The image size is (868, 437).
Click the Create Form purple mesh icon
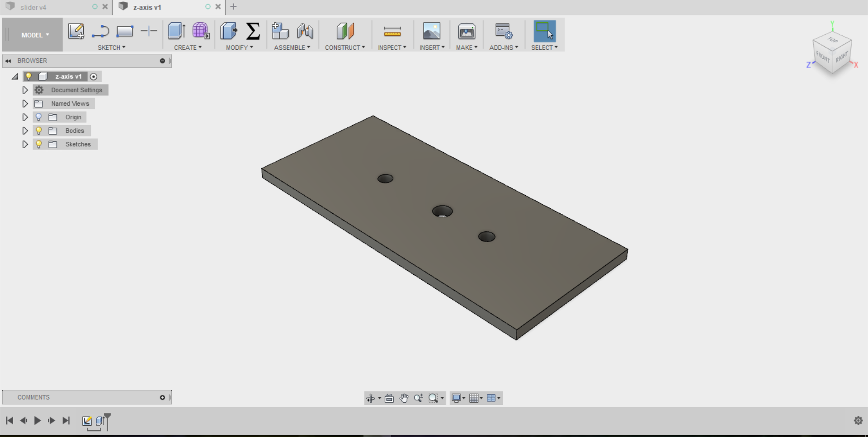pos(201,31)
